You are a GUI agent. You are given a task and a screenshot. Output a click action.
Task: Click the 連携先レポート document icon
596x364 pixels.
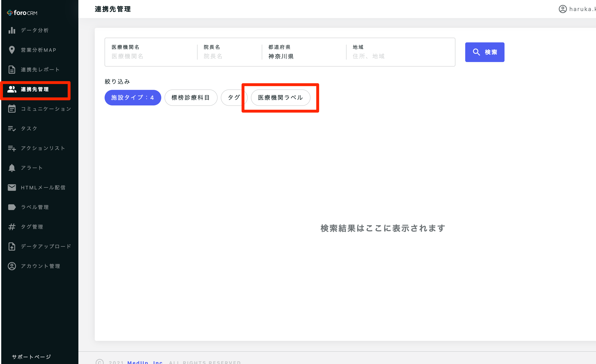coord(12,69)
